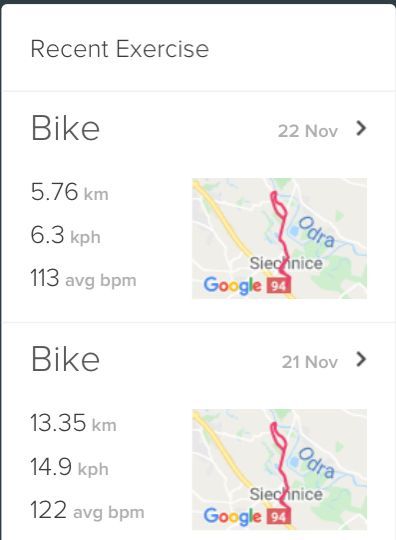Click the 122 avg bpm heart rate
The height and width of the screenshot is (540, 396).
87,510
